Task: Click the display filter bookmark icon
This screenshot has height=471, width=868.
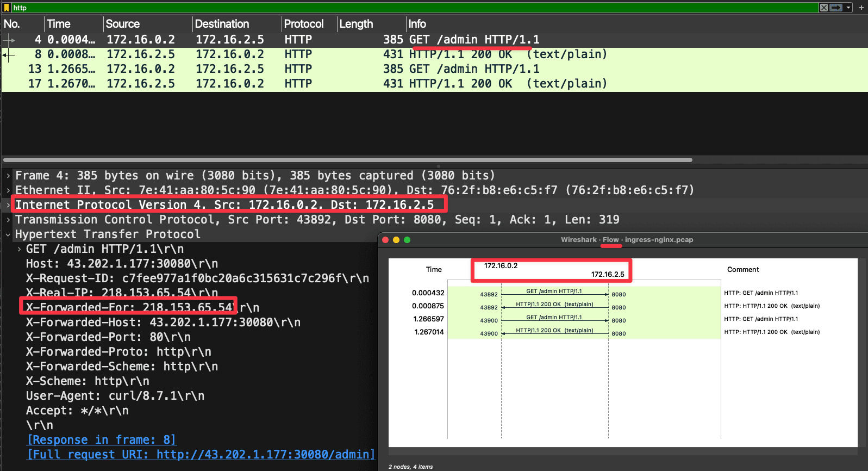Action: [7, 8]
